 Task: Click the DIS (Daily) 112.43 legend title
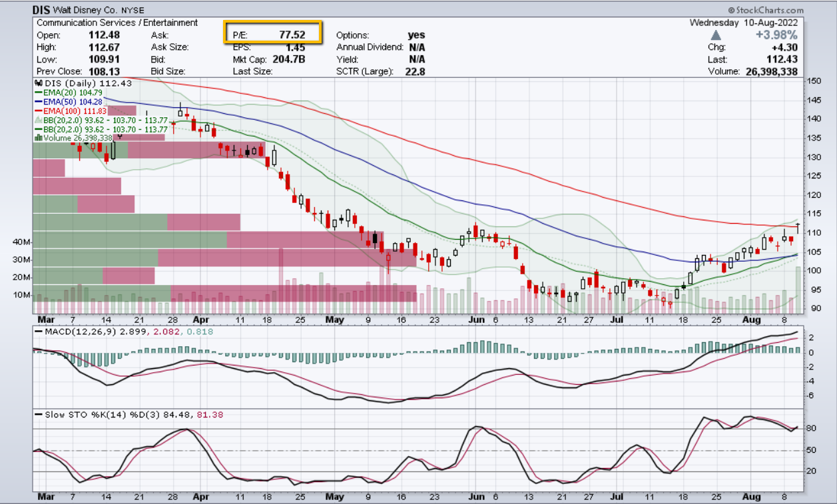pyautogui.click(x=88, y=83)
